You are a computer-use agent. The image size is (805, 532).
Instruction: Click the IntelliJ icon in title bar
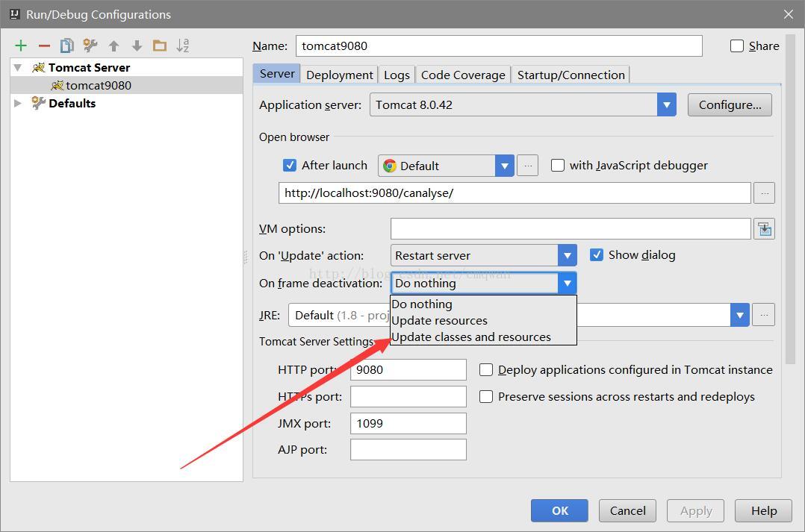14,14
